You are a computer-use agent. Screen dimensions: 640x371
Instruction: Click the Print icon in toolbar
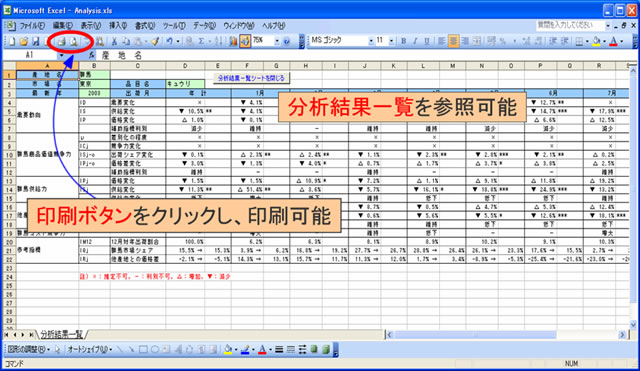point(62,41)
